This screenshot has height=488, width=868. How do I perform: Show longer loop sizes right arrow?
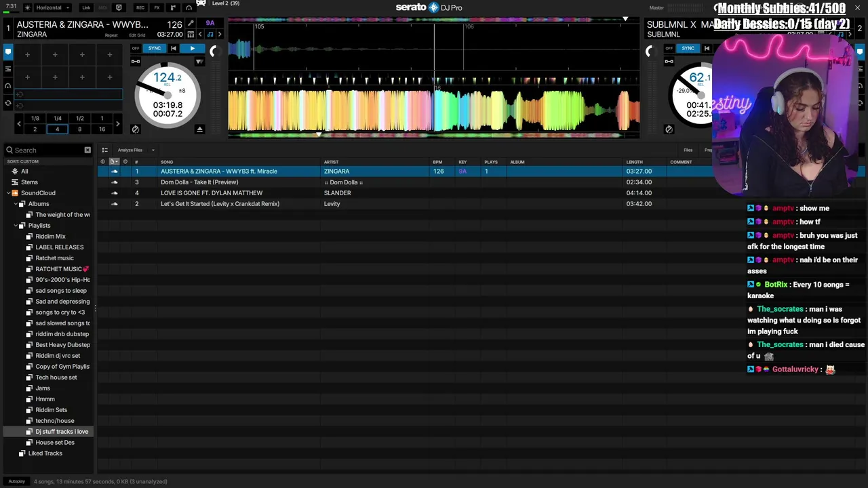pyautogui.click(x=117, y=123)
